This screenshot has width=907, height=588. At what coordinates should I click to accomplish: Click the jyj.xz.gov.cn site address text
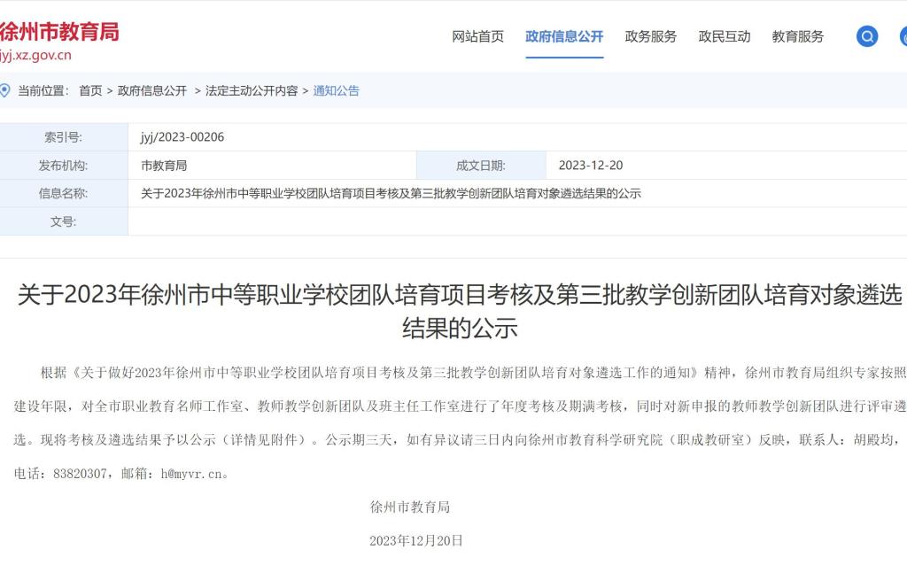[x=35, y=56]
